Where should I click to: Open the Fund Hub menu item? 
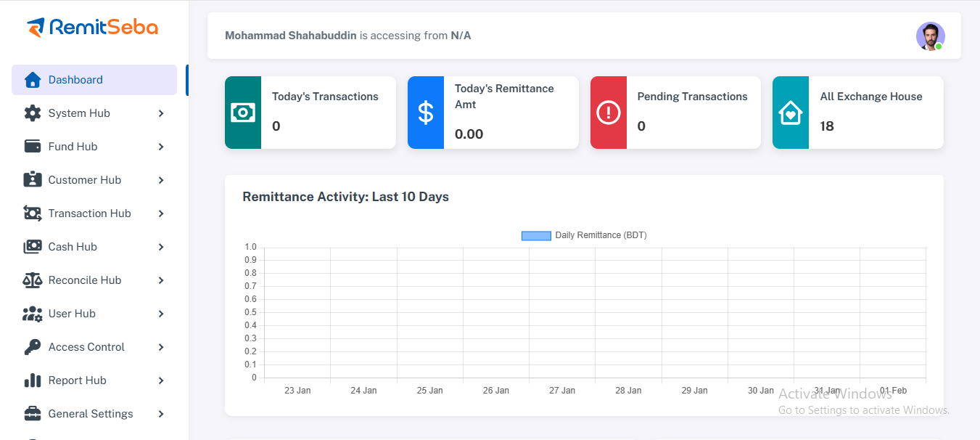tap(73, 147)
